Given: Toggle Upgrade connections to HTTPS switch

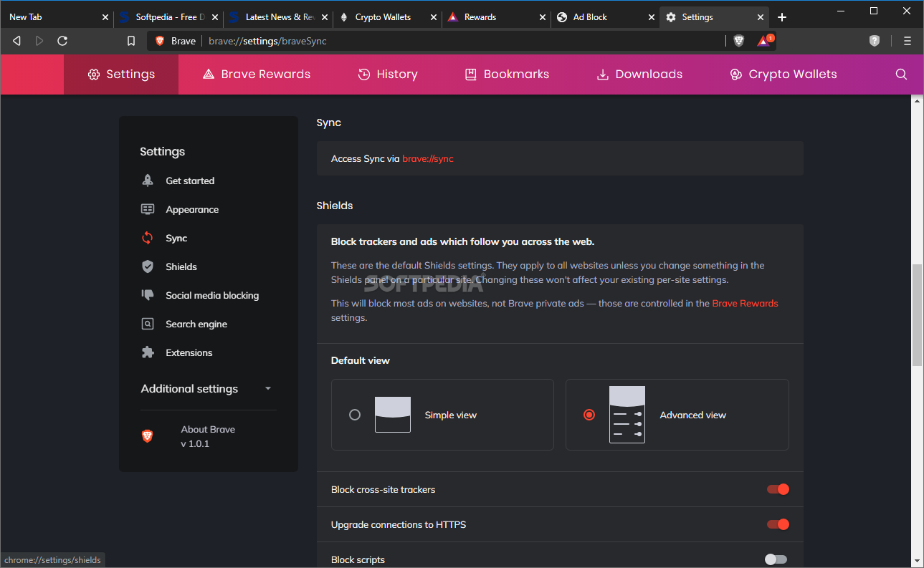Looking at the screenshot, I should pos(778,524).
